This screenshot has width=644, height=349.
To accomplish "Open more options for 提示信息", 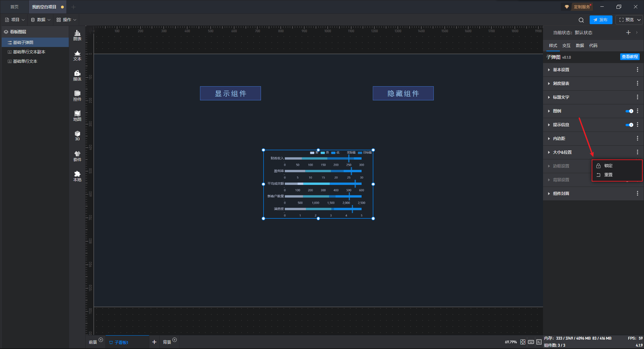I will tap(637, 124).
